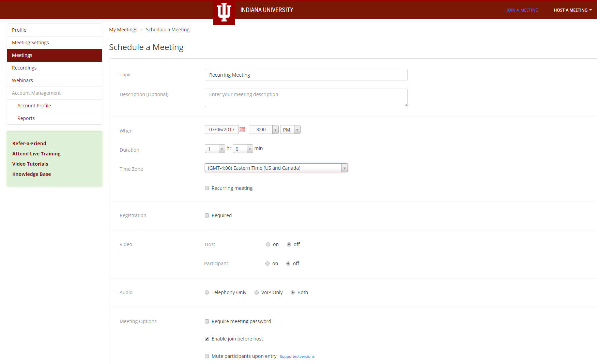
Task: Open Recordings section
Action: coord(55,68)
